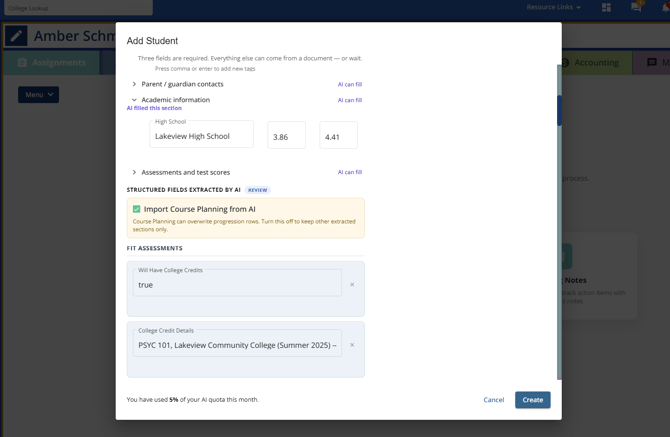This screenshot has height=437, width=670.
Task: Click the AI quota usage text
Action: [x=193, y=399]
